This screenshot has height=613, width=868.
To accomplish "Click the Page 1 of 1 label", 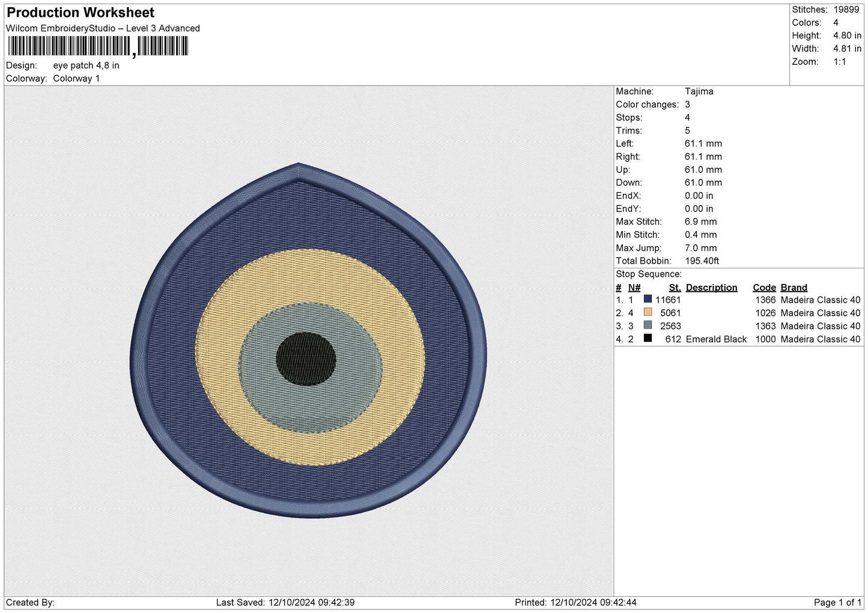I will pos(837,602).
